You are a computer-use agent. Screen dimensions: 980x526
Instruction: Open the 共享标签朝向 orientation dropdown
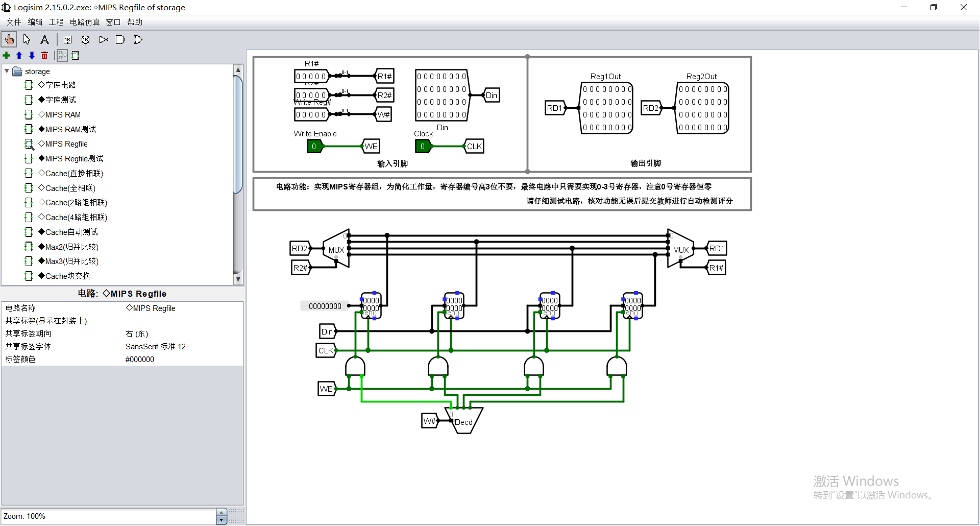tap(137, 333)
